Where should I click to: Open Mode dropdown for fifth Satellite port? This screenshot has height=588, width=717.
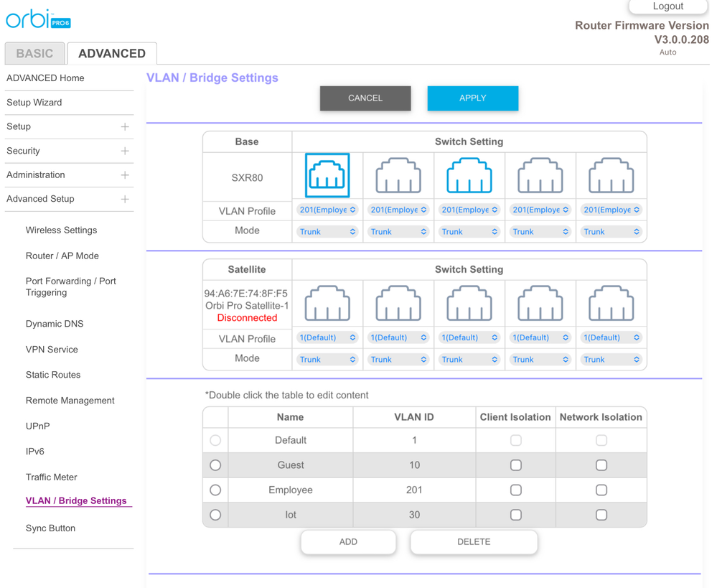[x=611, y=359]
